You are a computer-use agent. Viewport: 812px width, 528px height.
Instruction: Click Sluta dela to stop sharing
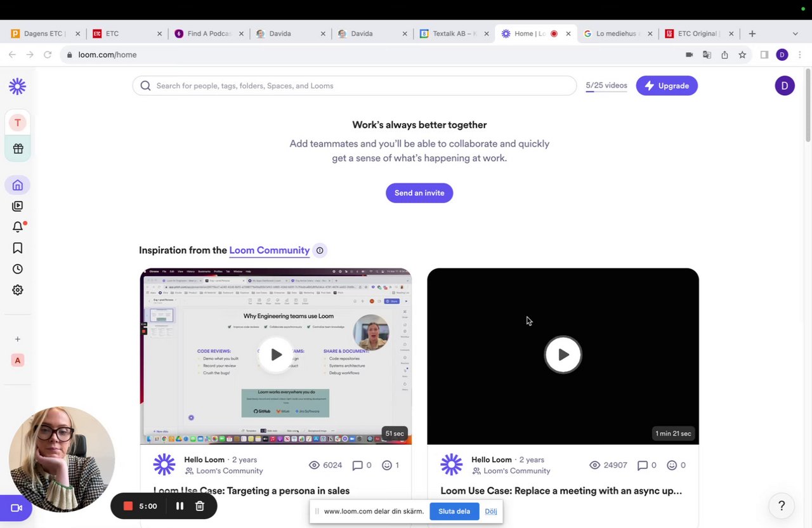(x=454, y=511)
